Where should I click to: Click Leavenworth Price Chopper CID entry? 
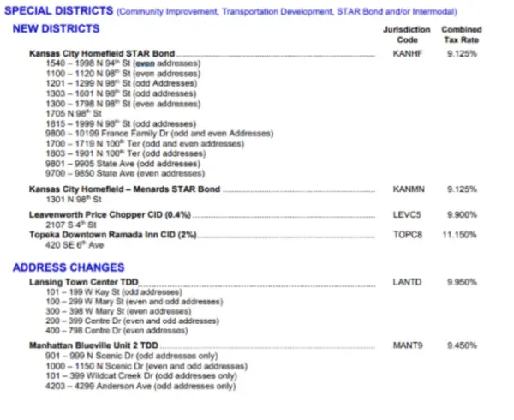pyautogui.click(x=110, y=215)
